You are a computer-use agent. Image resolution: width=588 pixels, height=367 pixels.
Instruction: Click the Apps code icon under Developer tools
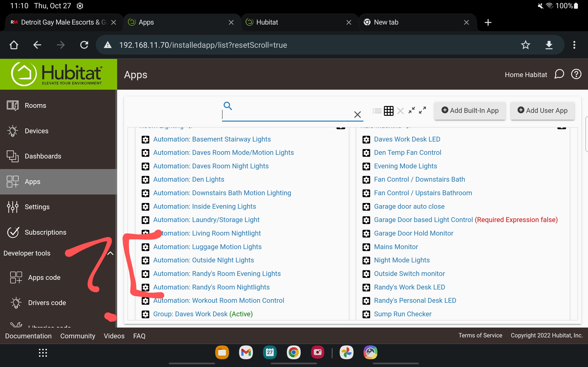click(x=16, y=277)
